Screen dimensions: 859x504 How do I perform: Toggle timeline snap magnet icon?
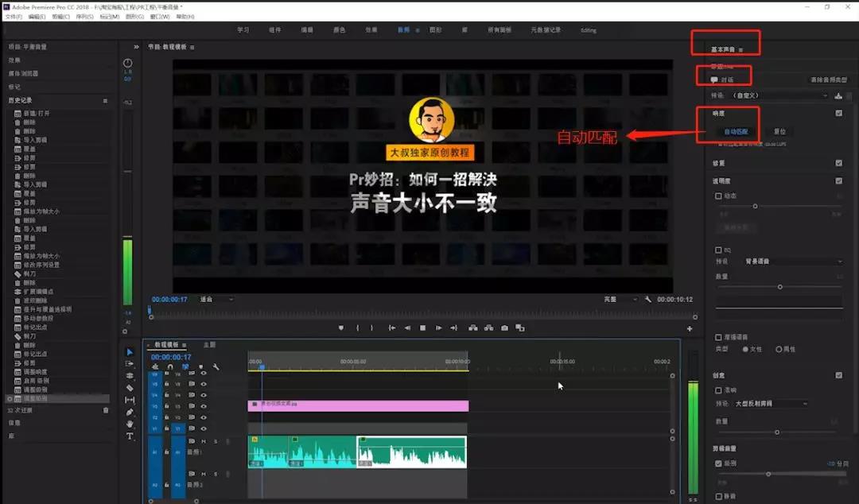(x=170, y=367)
